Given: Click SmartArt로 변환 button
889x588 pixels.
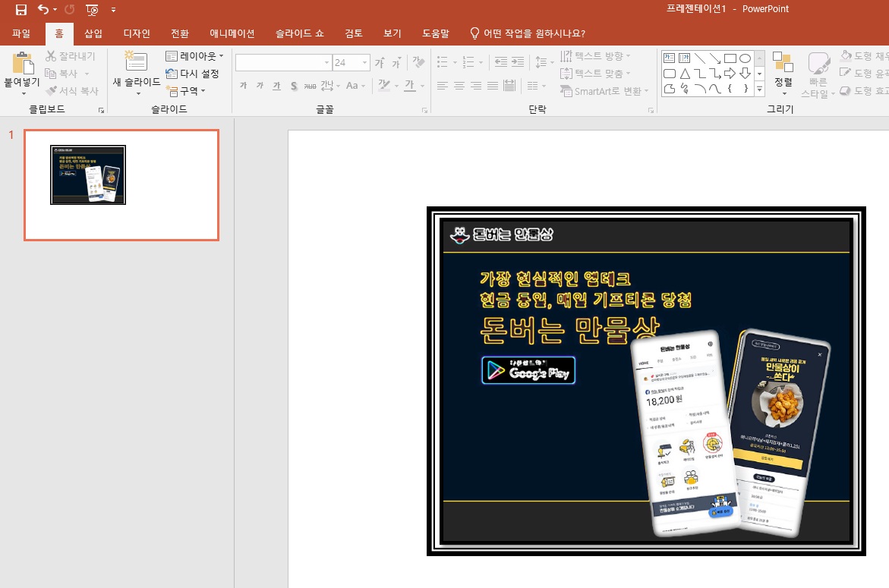Looking at the screenshot, I should pos(604,90).
